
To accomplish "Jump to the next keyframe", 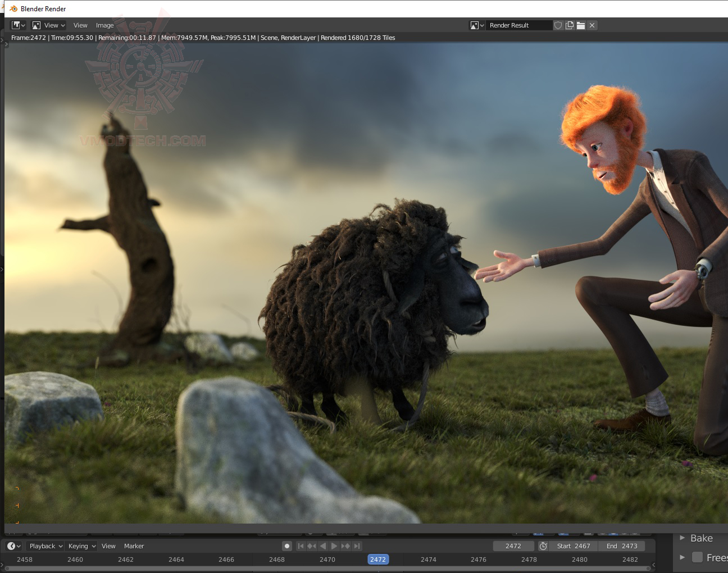I will (x=345, y=546).
